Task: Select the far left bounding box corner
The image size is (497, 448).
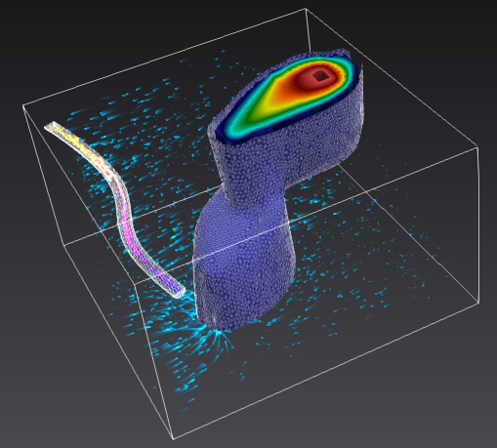Action: click(x=23, y=105)
